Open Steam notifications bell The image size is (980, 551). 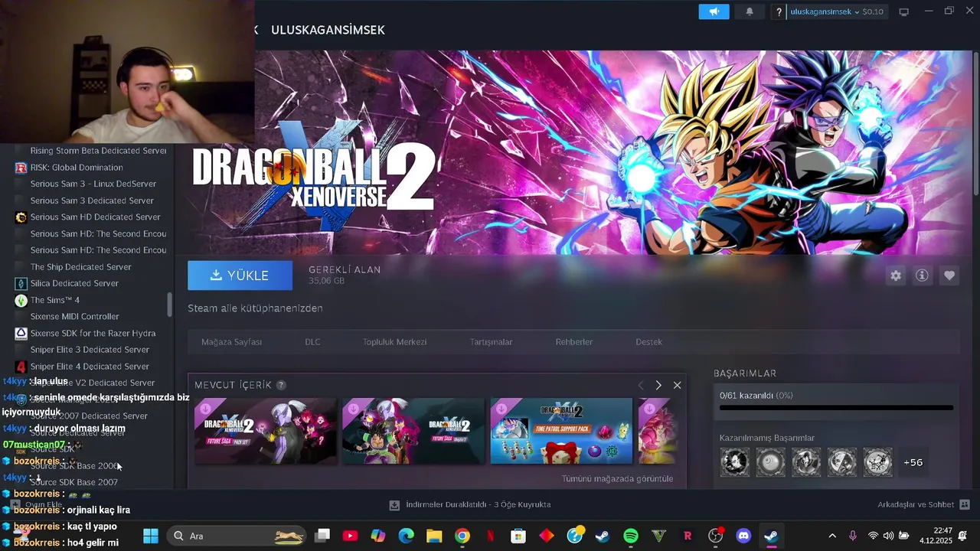750,11
